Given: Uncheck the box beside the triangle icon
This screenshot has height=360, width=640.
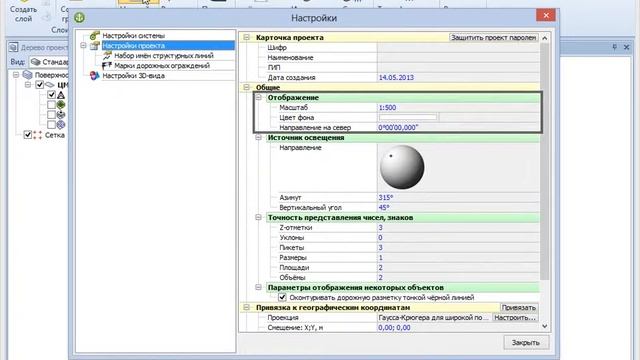Looking at the screenshot, I should [51, 95].
